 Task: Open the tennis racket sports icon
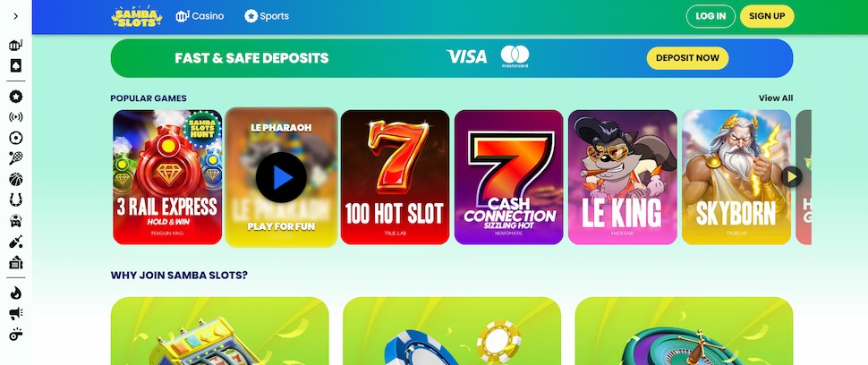tap(15, 158)
